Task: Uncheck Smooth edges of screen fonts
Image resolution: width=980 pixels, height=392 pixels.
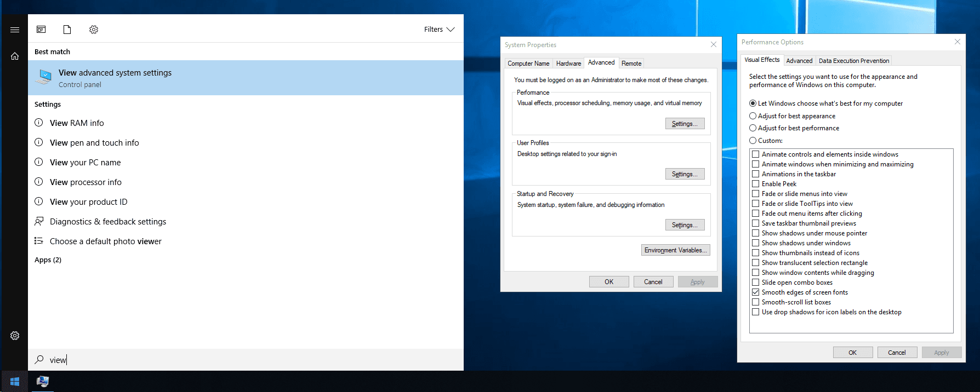Action: pyautogui.click(x=755, y=292)
